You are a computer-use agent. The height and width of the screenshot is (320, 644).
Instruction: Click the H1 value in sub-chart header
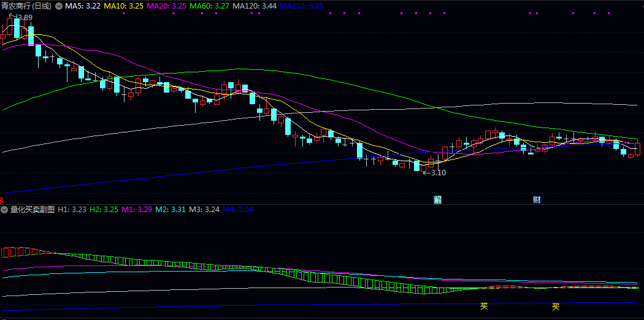pyautogui.click(x=72, y=210)
